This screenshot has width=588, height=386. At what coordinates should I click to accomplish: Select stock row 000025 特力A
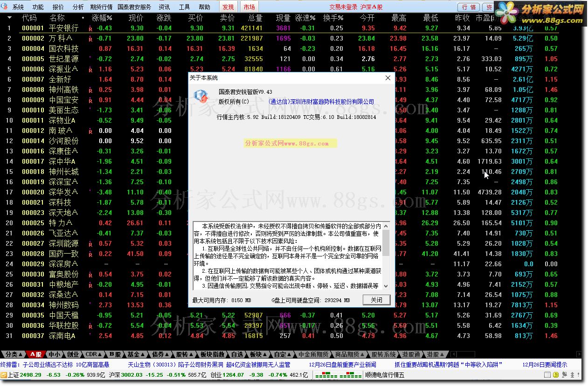(x=280, y=223)
